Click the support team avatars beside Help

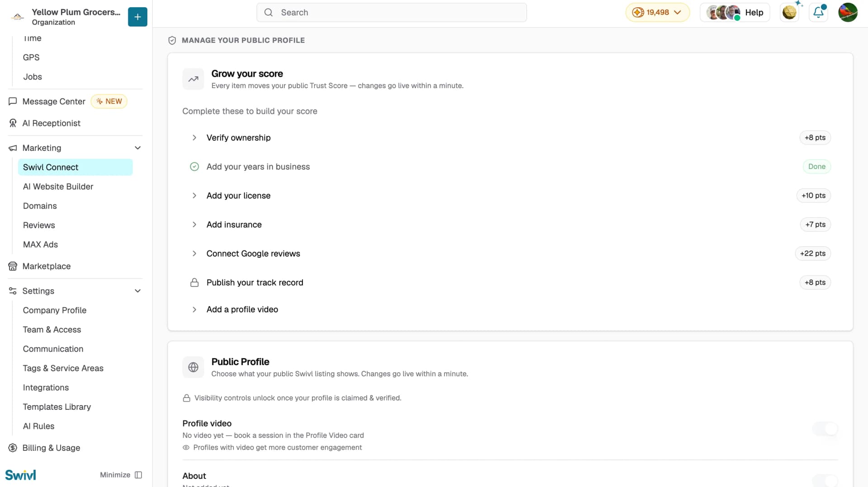tap(723, 12)
